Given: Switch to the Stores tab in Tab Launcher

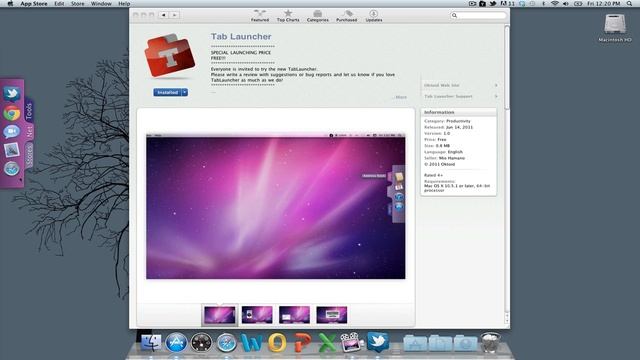Looking at the screenshot, I should point(29,156).
